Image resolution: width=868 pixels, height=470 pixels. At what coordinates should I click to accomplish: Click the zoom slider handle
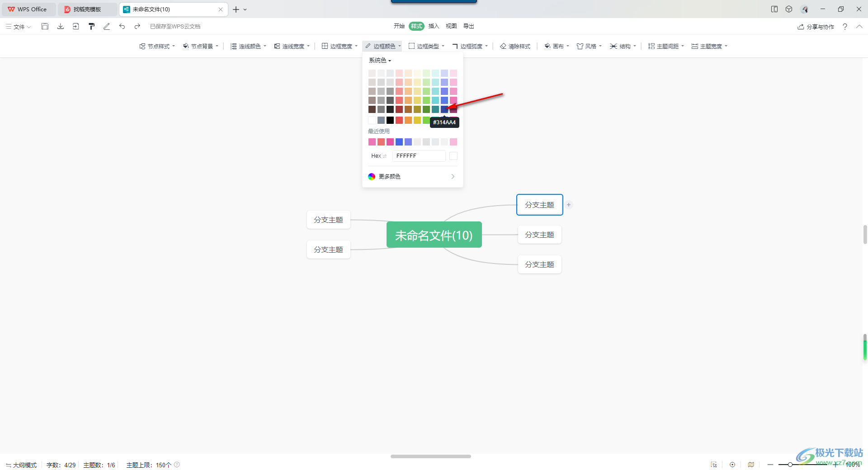coord(790,465)
